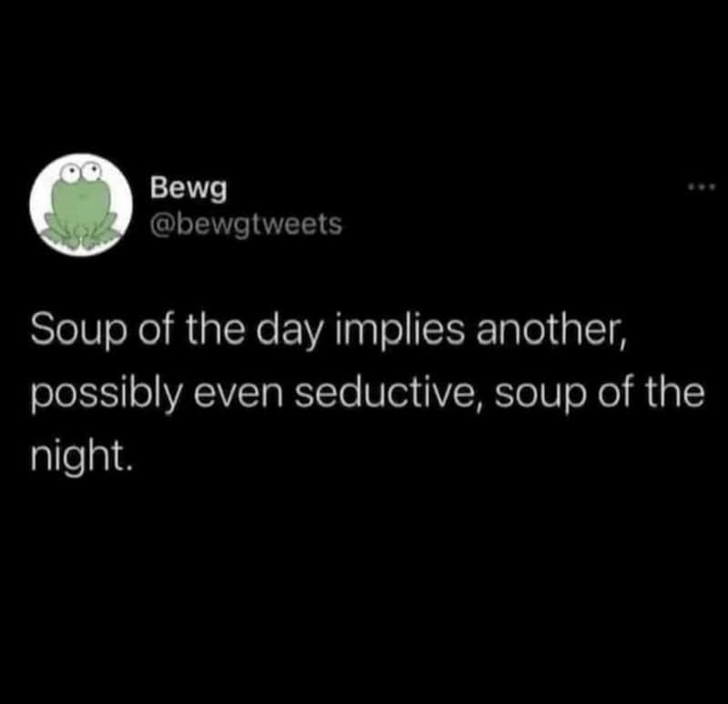
Task: Select the frog's eyes in the avatar
Action: coord(80,173)
